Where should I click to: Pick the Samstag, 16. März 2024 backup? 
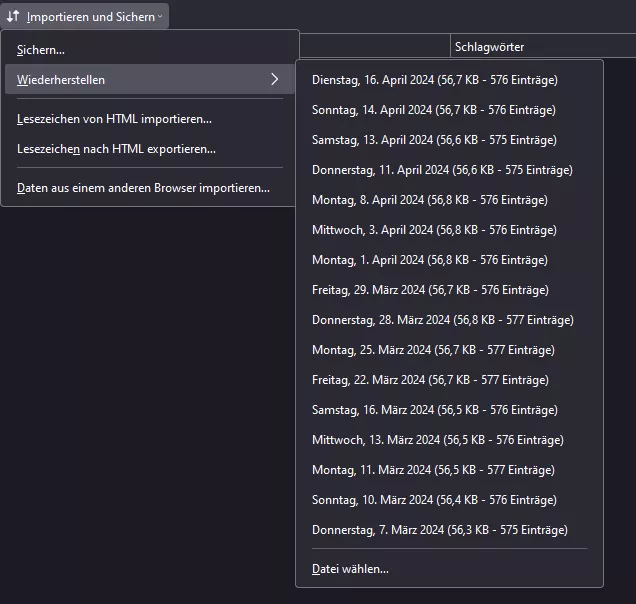[x=434, y=410]
